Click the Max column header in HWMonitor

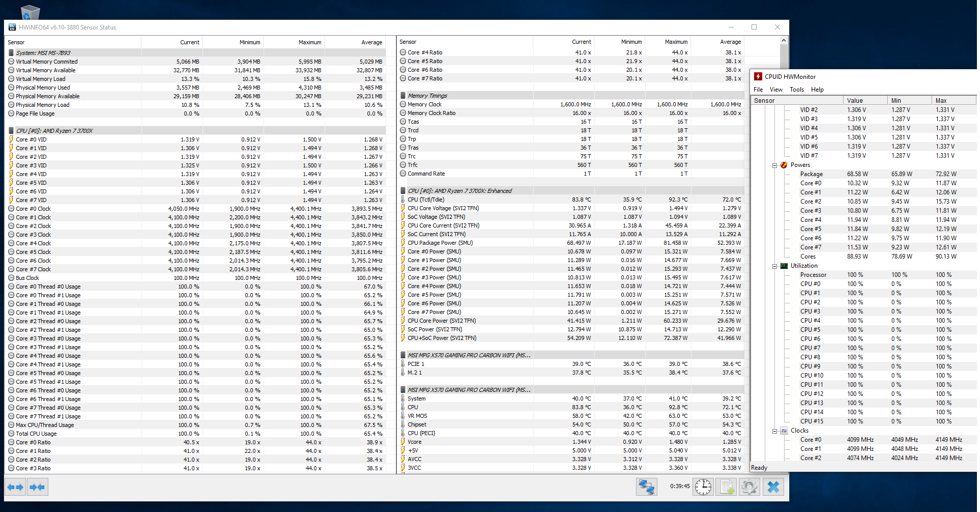pos(954,100)
